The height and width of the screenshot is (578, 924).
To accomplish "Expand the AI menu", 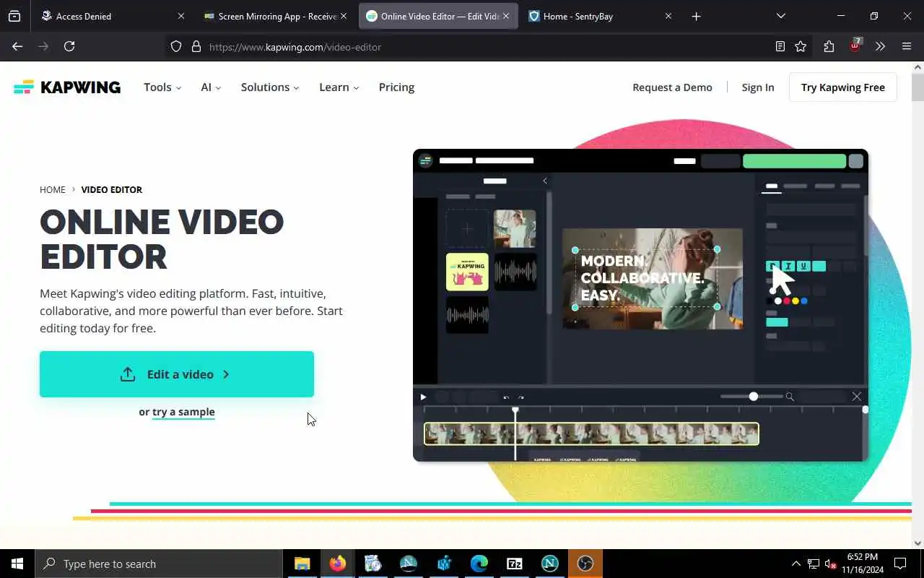I will 211,87.
